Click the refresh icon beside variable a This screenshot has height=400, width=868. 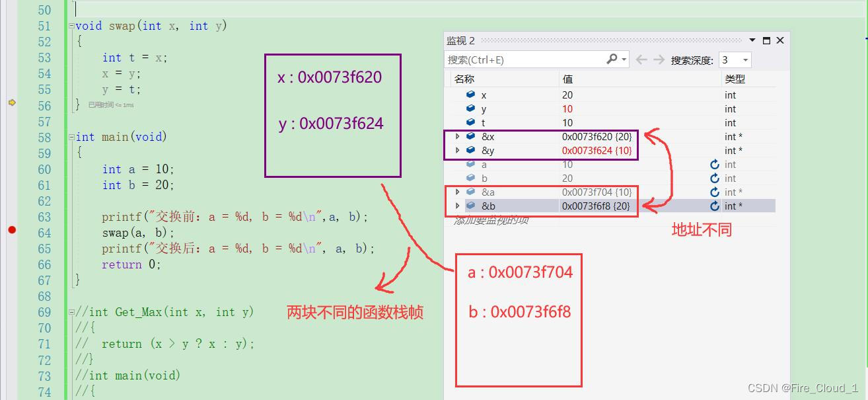714,164
